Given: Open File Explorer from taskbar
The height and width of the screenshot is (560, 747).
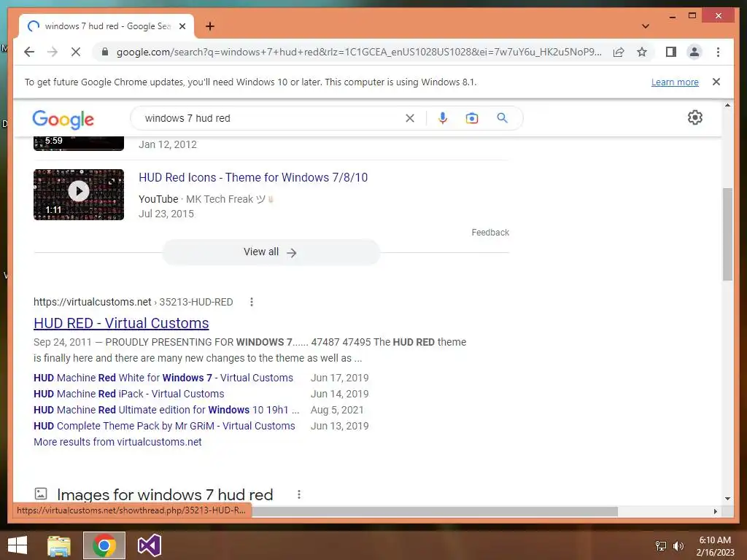Looking at the screenshot, I should (59, 545).
